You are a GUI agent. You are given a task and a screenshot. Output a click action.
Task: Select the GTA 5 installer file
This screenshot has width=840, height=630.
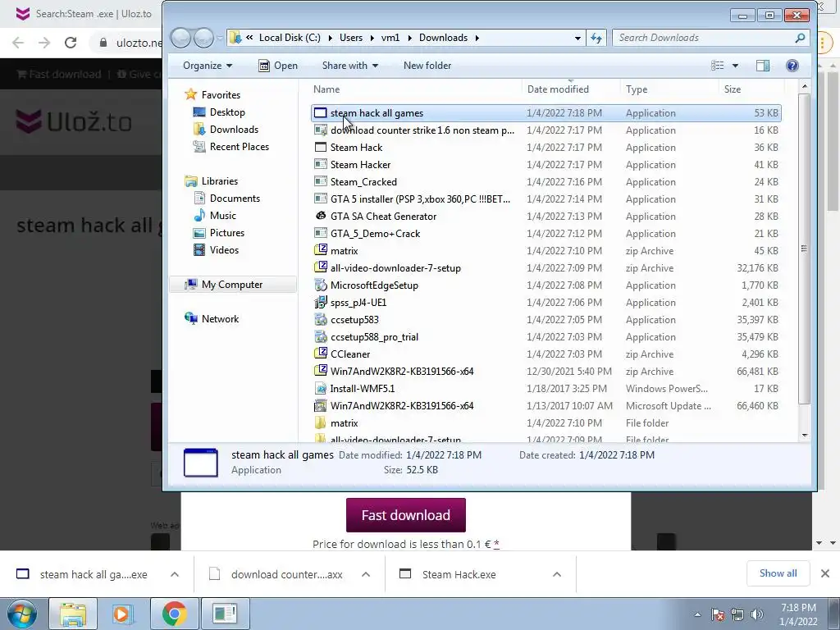pyautogui.click(x=546, y=199)
